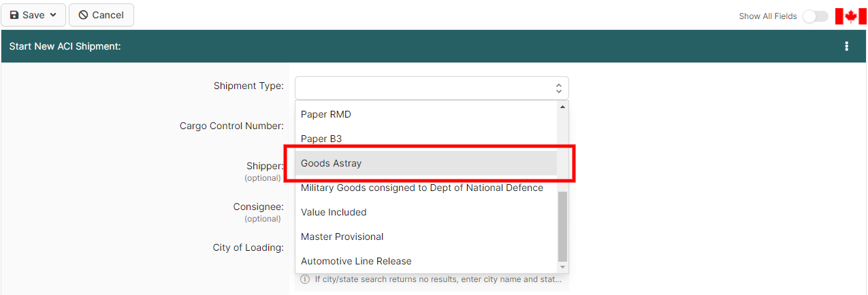Choose Master Provisional from dropdown
This screenshot has width=868, height=295.
coord(342,237)
